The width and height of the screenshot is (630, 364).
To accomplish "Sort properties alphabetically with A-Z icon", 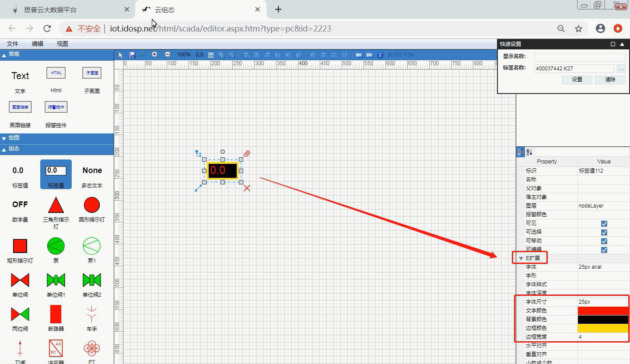I will (x=529, y=152).
